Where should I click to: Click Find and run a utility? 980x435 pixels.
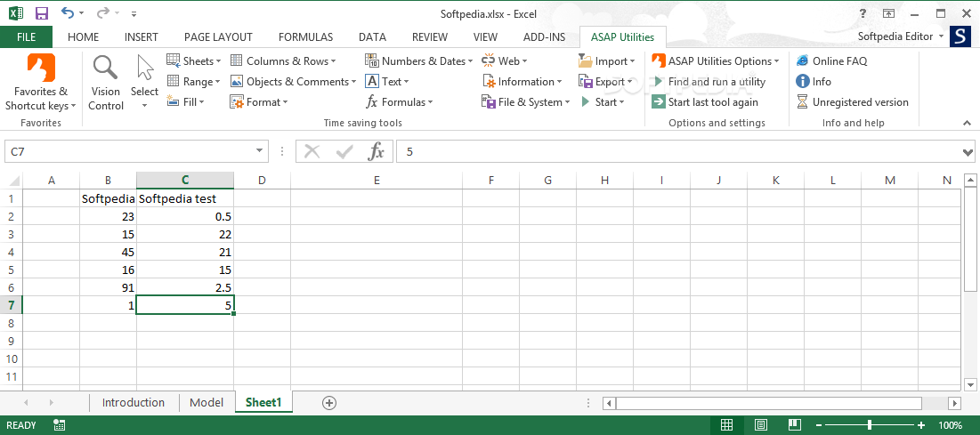pyautogui.click(x=709, y=82)
